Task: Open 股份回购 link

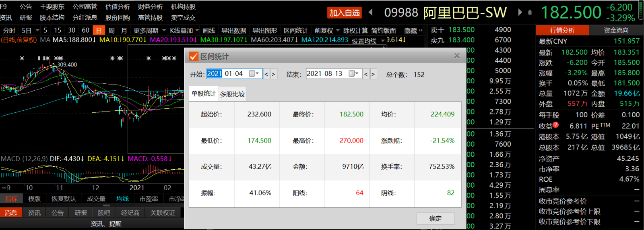Action: click(x=118, y=18)
